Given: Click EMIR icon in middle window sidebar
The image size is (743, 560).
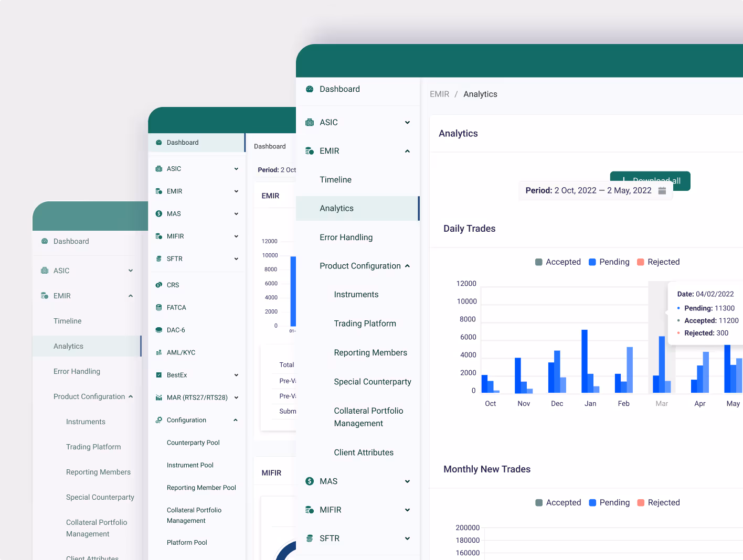Looking at the screenshot, I should tap(159, 191).
